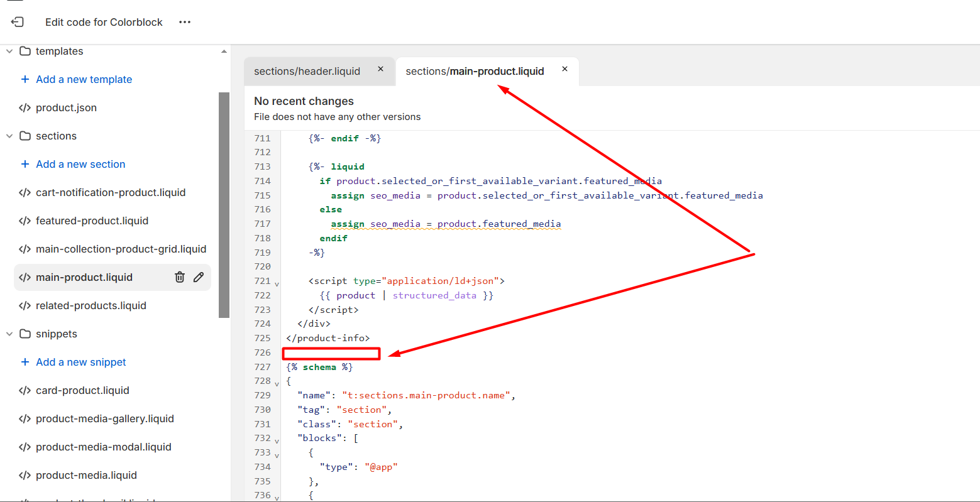This screenshot has width=980, height=502.
Task: Click line number 713 in gutter
Action: pyautogui.click(x=262, y=166)
